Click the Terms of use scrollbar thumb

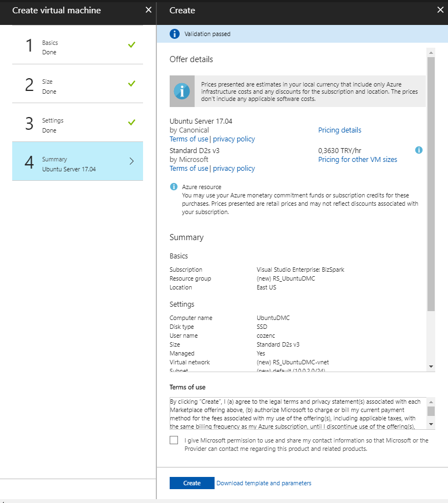(431, 411)
